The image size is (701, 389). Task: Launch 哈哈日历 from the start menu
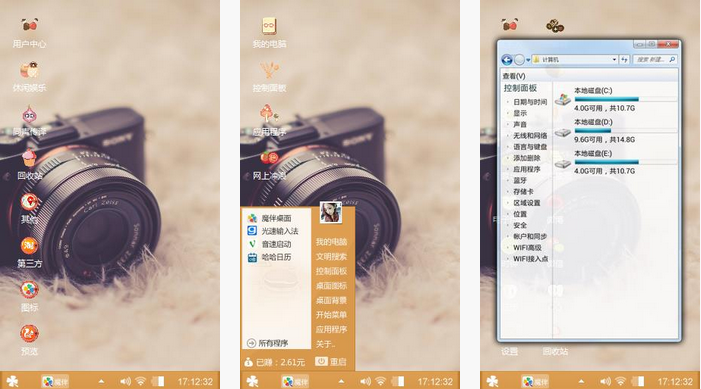270,257
